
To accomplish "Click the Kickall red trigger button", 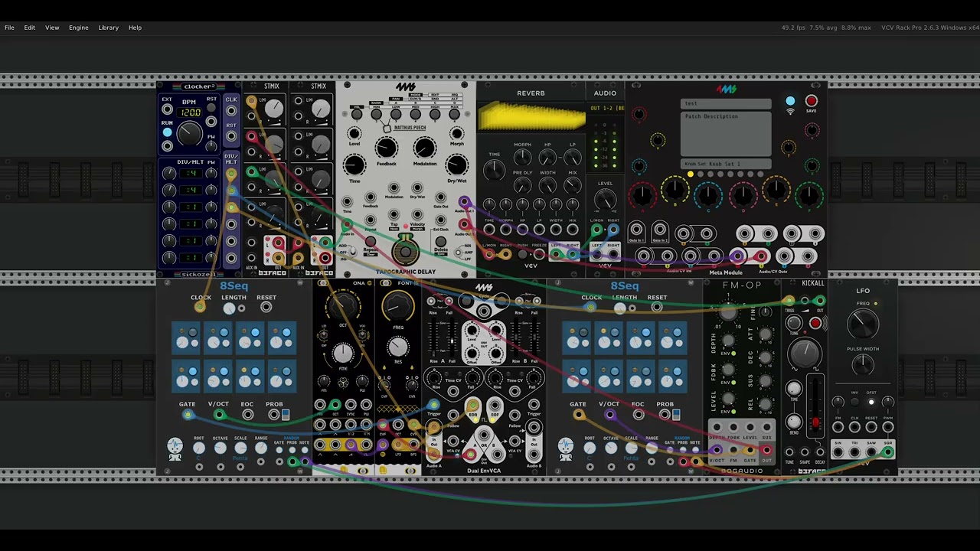I will [x=815, y=324].
